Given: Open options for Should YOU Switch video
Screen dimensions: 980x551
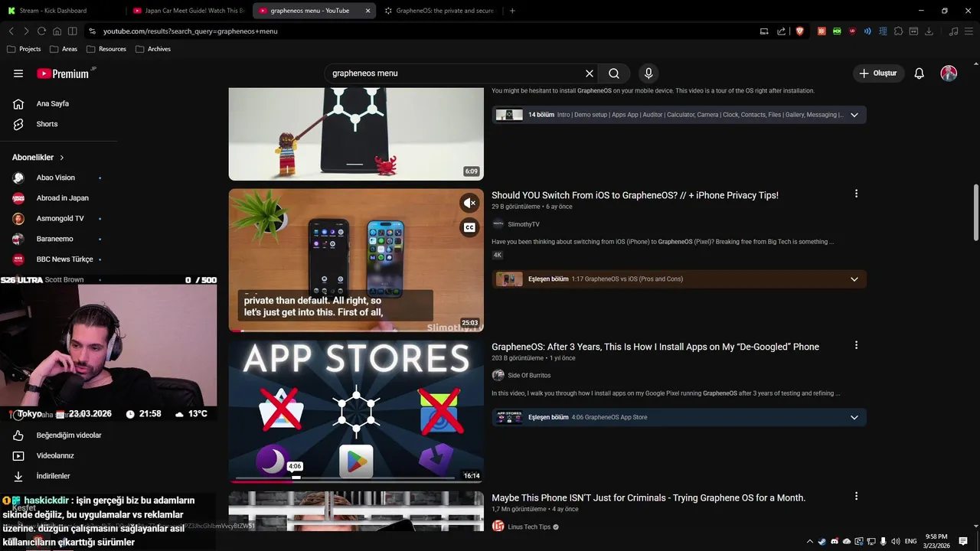Looking at the screenshot, I should click(x=856, y=194).
